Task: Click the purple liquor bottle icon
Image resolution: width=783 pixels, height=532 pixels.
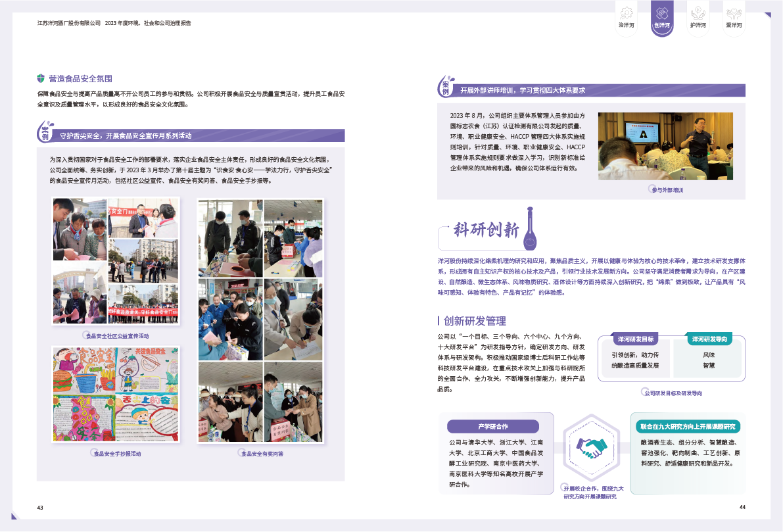Action: (x=529, y=229)
